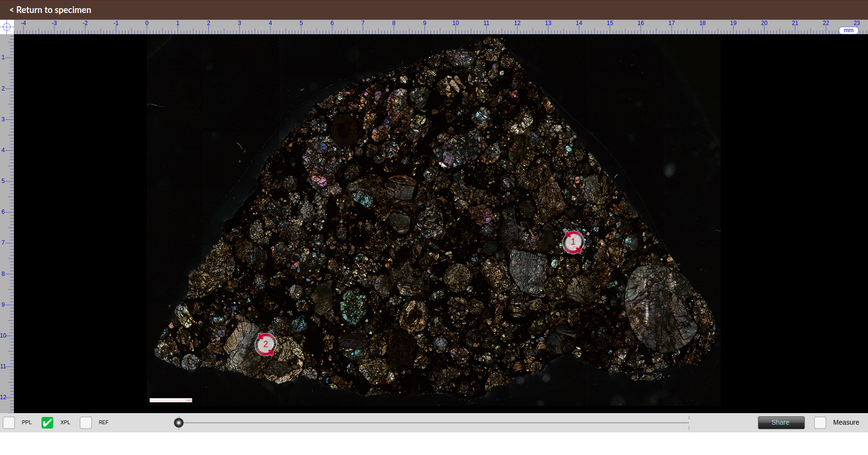Uncheck the green XPL checkbox
Viewport: 868px width, 455px height.
point(47,423)
